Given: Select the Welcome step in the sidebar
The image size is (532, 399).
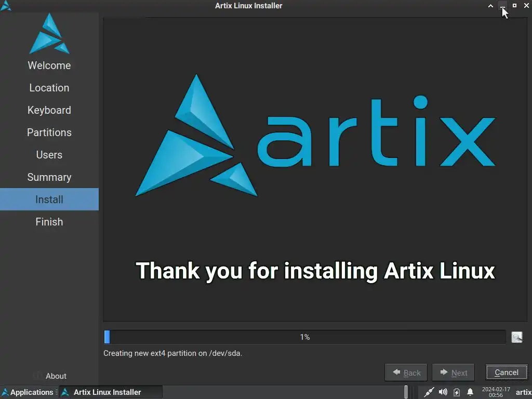Looking at the screenshot, I should tap(49, 65).
